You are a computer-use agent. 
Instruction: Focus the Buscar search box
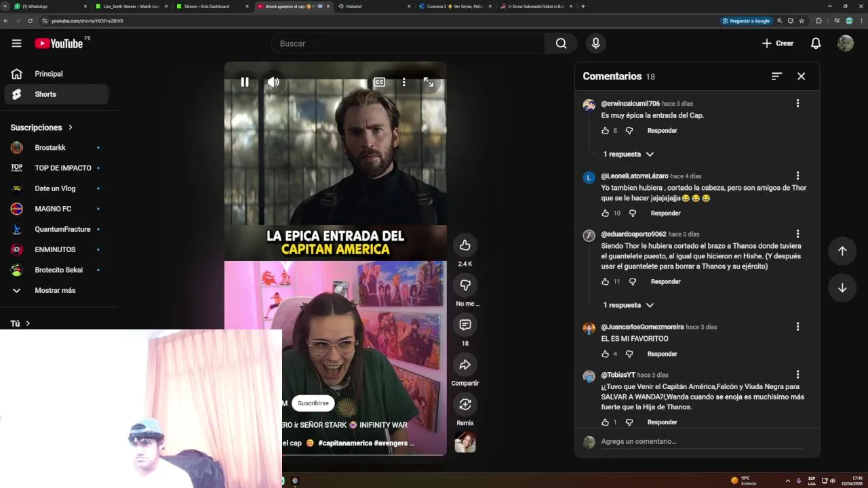[x=408, y=43]
